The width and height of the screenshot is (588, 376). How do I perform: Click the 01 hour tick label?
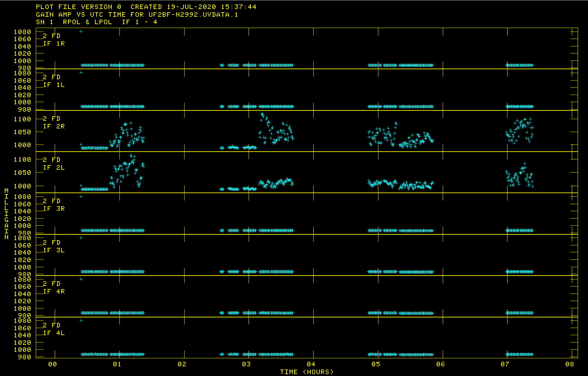(x=117, y=364)
